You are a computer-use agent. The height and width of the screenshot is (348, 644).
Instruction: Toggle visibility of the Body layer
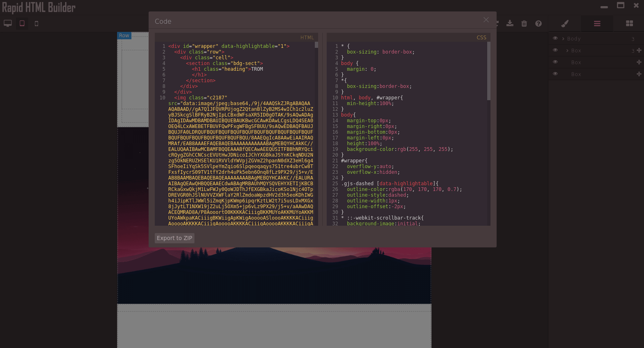(x=555, y=38)
